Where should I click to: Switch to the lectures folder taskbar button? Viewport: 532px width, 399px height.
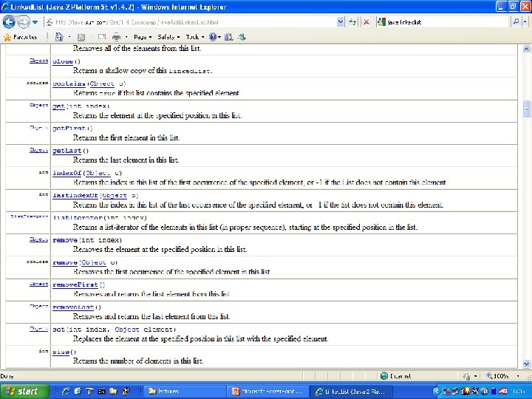[185, 391]
